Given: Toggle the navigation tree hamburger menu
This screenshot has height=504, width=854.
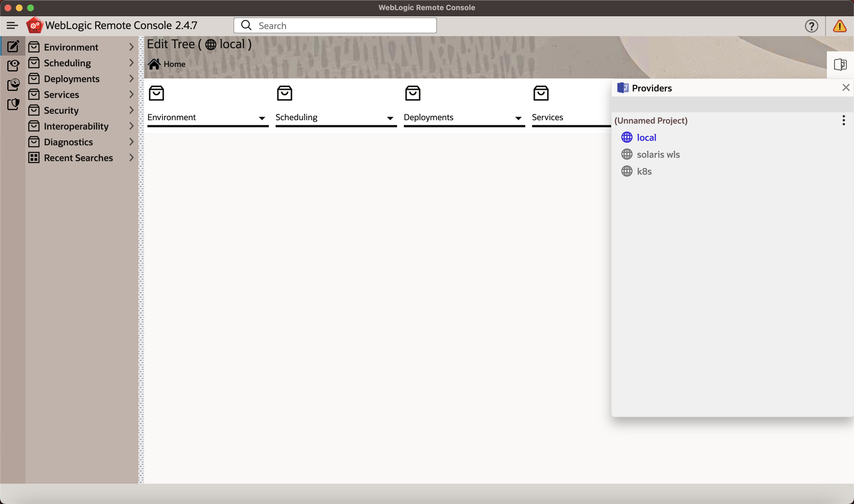Looking at the screenshot, I should coord(12,25).
